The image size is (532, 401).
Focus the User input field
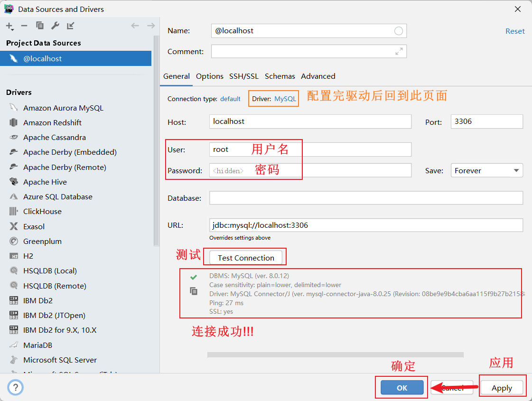click(310, 149)
